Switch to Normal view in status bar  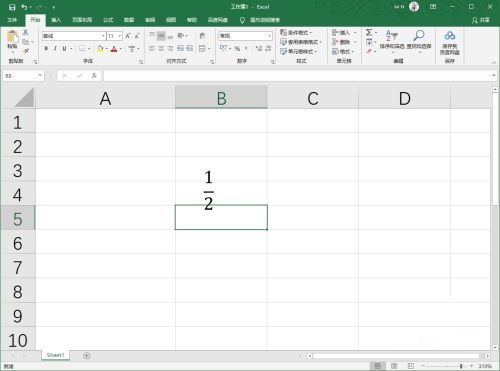coord(378,366)
